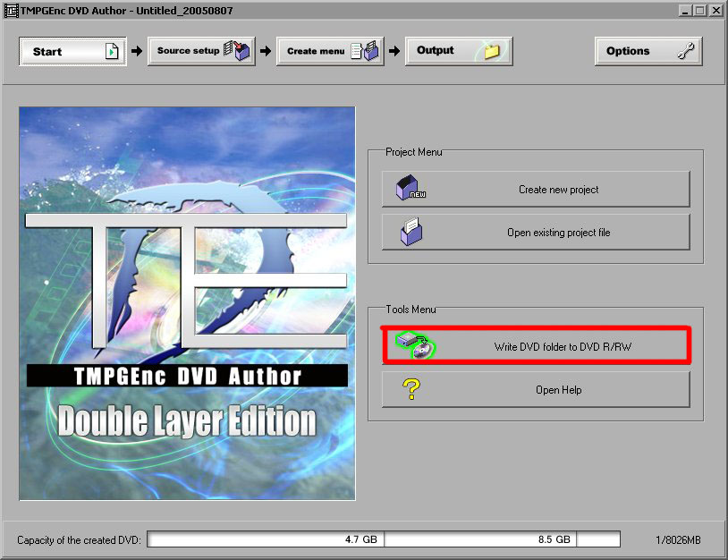Click the 8.5 GB capacity marker label
728x560 pixels.
click(554, 539)
